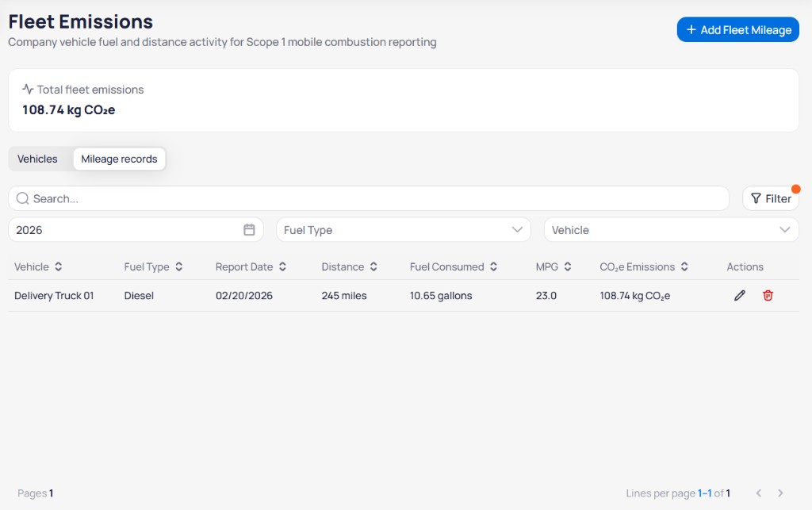Sort by Vehicle column arrows

click(59, 267)
